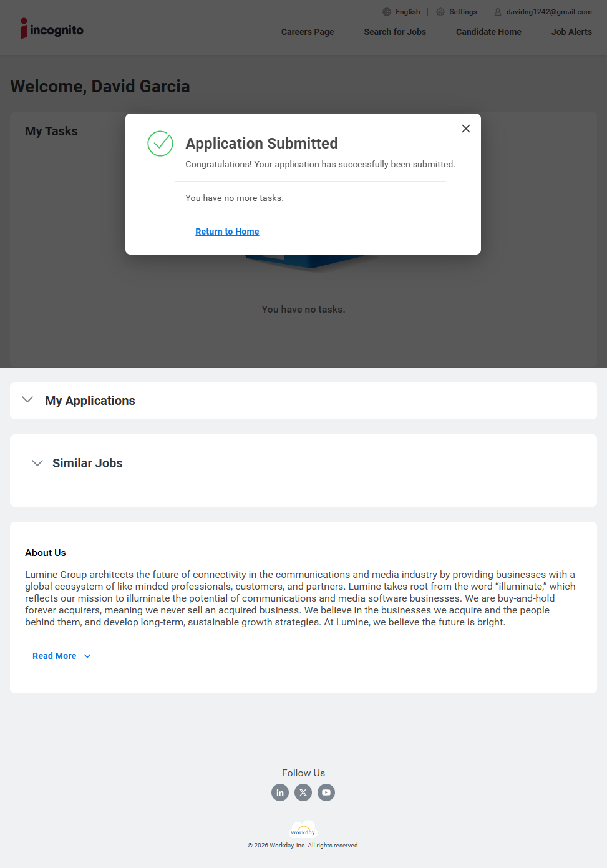Viewport: 607px width, 868px height.
Task: Open Job Alerts in navigation
Action: pos(571,32)
